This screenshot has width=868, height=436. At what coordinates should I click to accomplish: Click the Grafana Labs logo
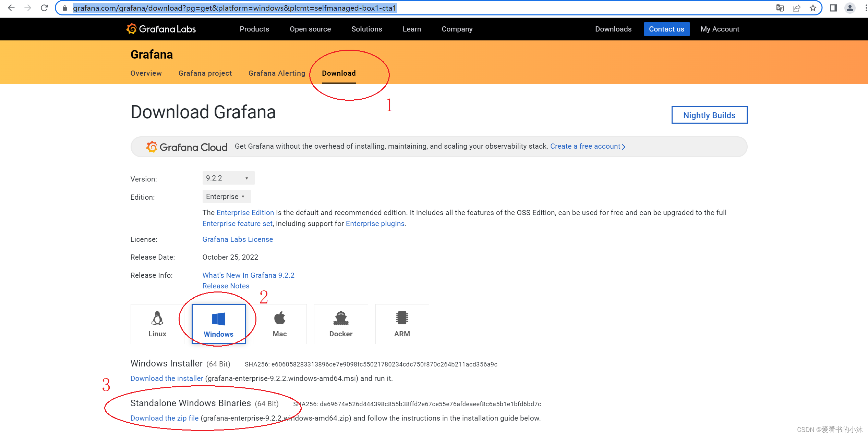pos(161,29)
